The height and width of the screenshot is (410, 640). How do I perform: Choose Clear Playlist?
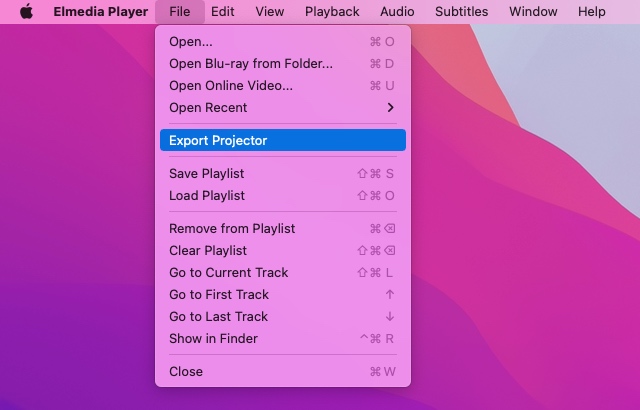coord(283,250)
